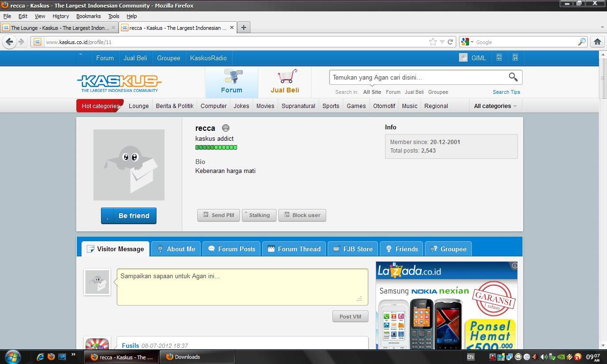Switch to the Friends profile tab
607x364 pixels.
click(x=402, y=249)
